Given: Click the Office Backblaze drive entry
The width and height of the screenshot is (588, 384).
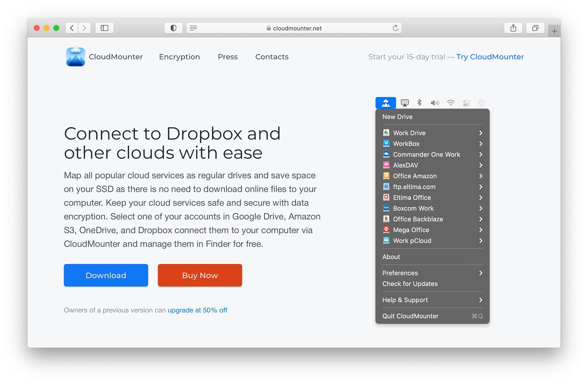Looking at the screenshot, I should click(432, 219).
